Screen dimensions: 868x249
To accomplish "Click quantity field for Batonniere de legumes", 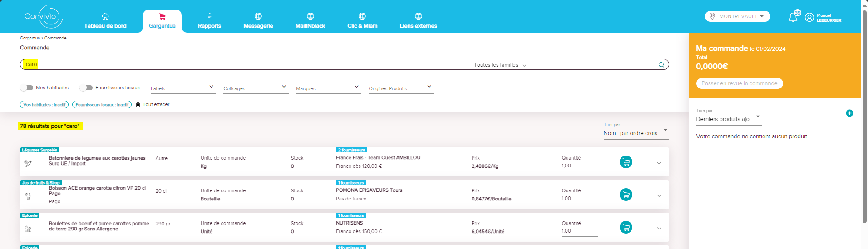I will [580, 166].
